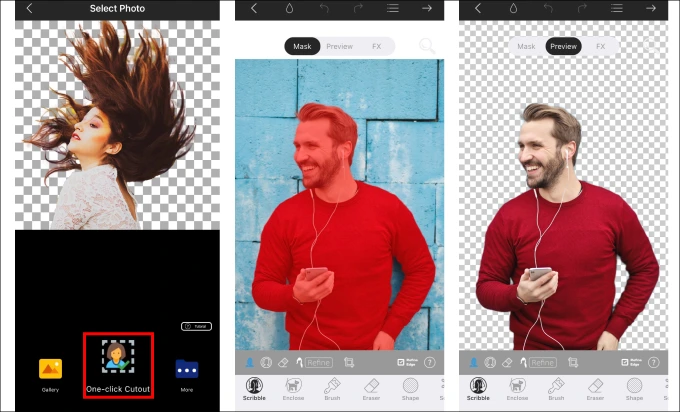Image resolution: width=680 pixels, height=412 pixels.
Task: Toggle Refine Edge checkbox on right Preview screen
Action: [x=631, y=362]
